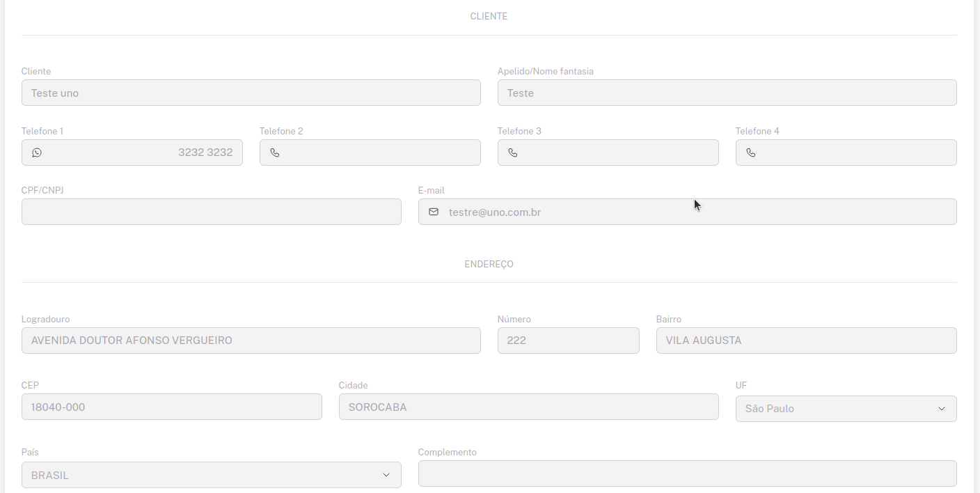Screen dimensions: 980x493
Task: Select the empty CPF/CNPJ field
Action: pyautogui.click(x=211, y=212)
